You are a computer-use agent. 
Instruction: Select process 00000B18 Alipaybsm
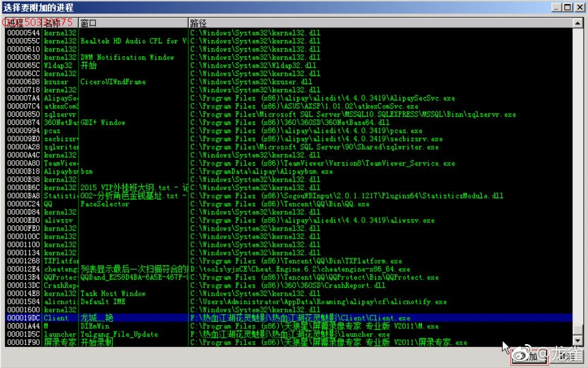click(x=289, y=171)
